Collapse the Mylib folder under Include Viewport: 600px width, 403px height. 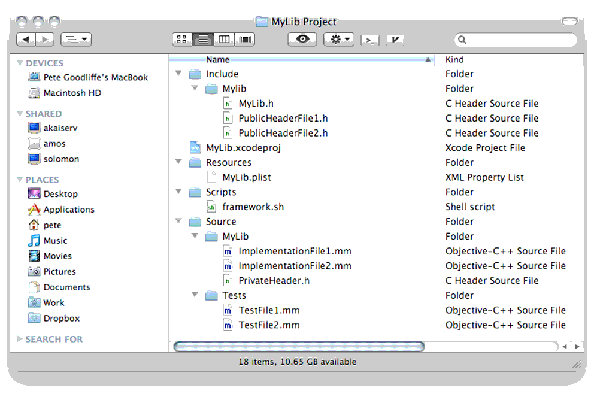pos(195,88)
